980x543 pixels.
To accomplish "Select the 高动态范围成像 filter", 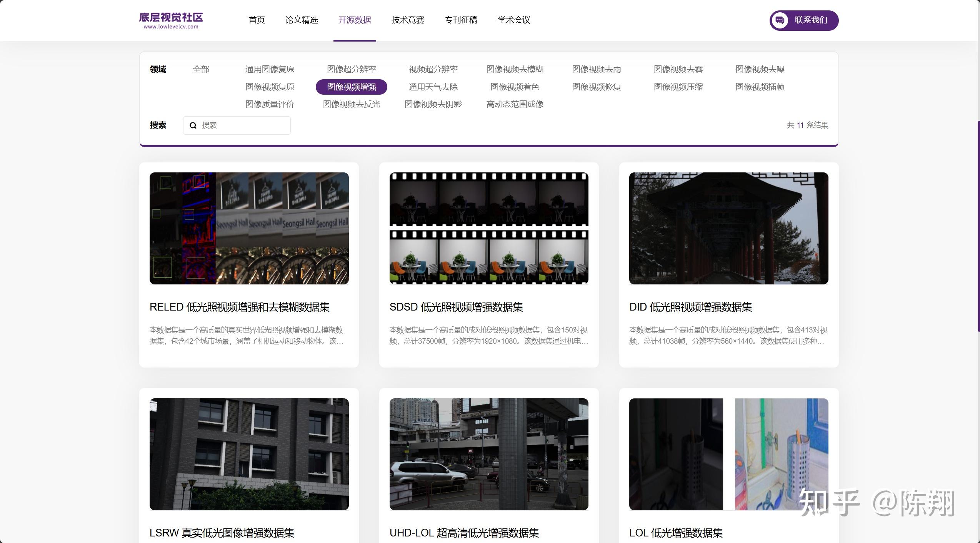I will click(x=515, y=104).
